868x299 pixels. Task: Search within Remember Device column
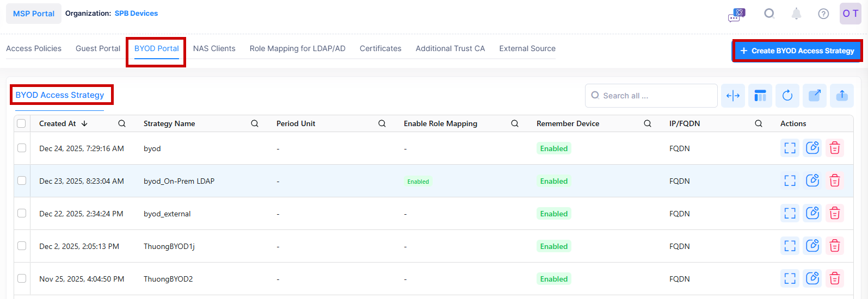[x=648, y=123]
